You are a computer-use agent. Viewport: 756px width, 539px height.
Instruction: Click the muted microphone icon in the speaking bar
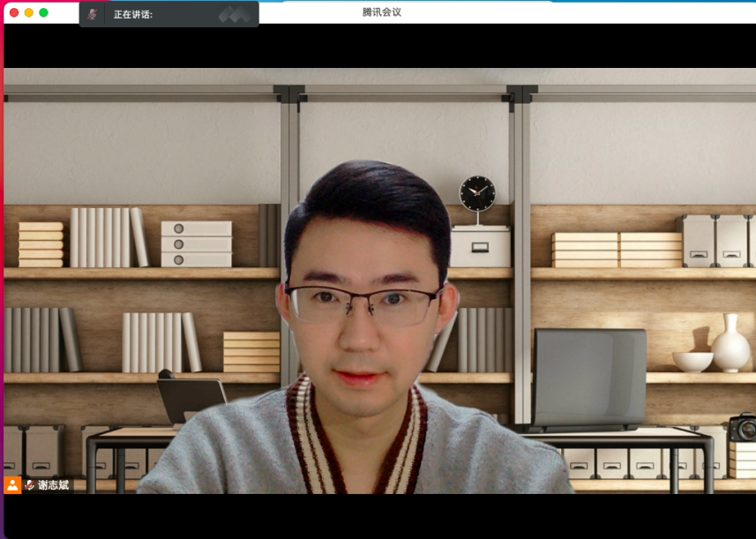(x=93, y=14)
